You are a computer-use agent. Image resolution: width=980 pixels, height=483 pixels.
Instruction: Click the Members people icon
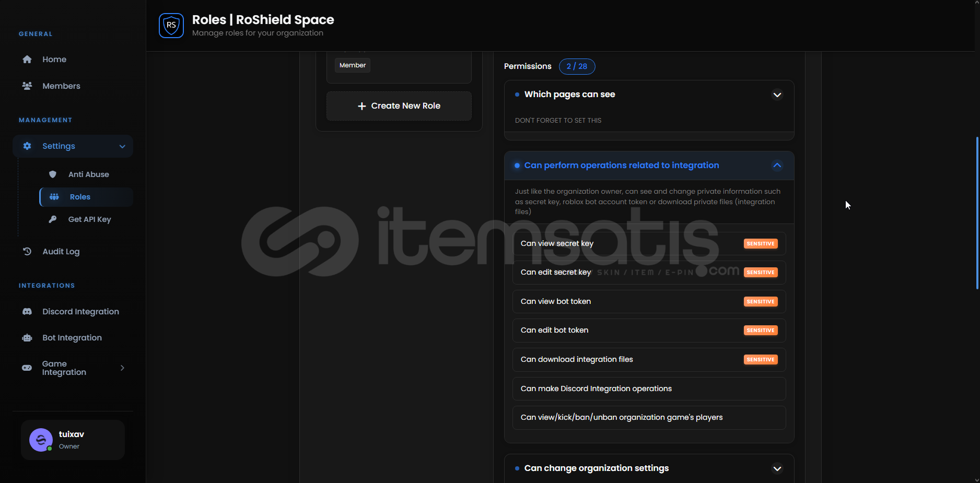click(x=27, y=86)
